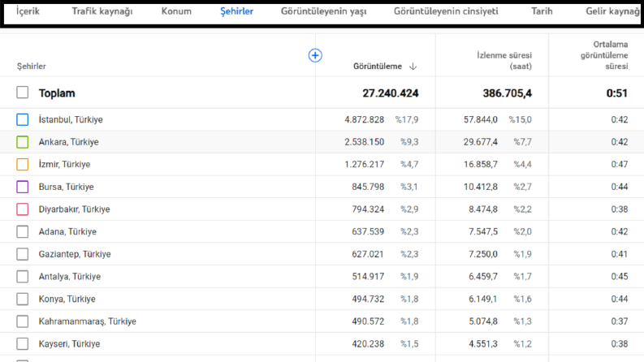644x362 pixels.
Task: Open İstanbul, Türkiye row label
Action: point(71,119)
